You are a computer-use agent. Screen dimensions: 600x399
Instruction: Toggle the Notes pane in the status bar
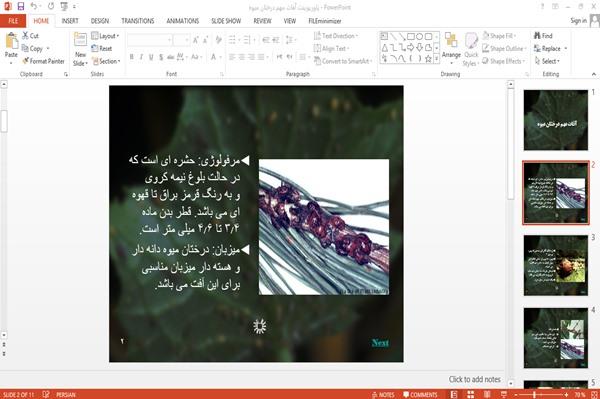[x=383, y=394]
